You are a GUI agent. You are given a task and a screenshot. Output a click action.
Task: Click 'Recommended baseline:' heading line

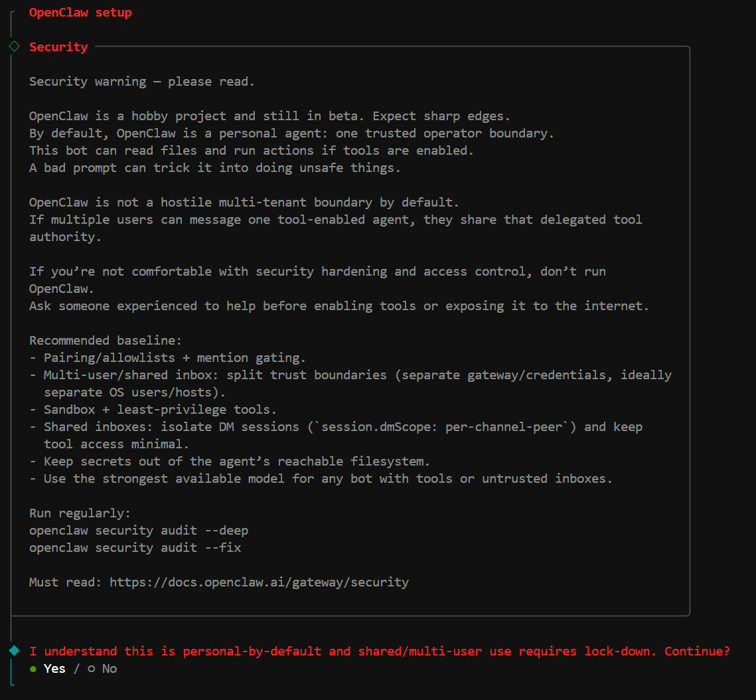click(x=105, y=341)
